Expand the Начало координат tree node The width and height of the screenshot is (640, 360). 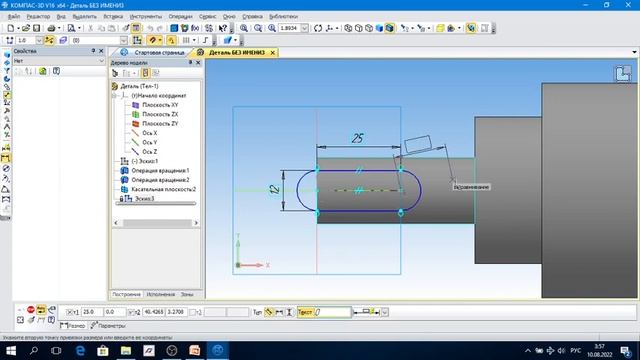click(x=115, y=96)
